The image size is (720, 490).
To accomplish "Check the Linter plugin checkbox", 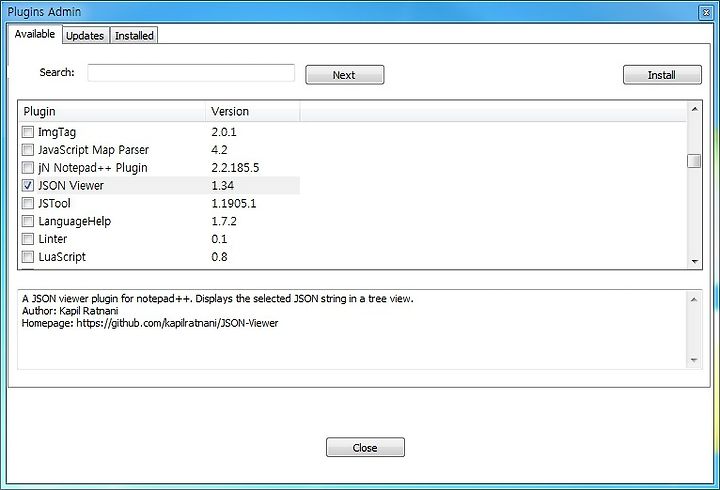I will pyautogui.click(x=28, y=239).
